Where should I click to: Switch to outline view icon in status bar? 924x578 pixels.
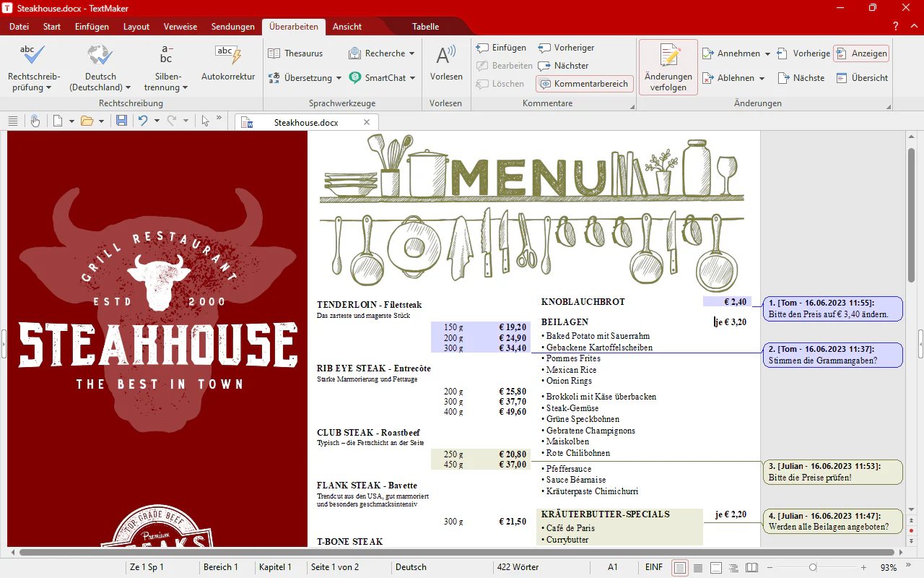click(x=733, y=567)
